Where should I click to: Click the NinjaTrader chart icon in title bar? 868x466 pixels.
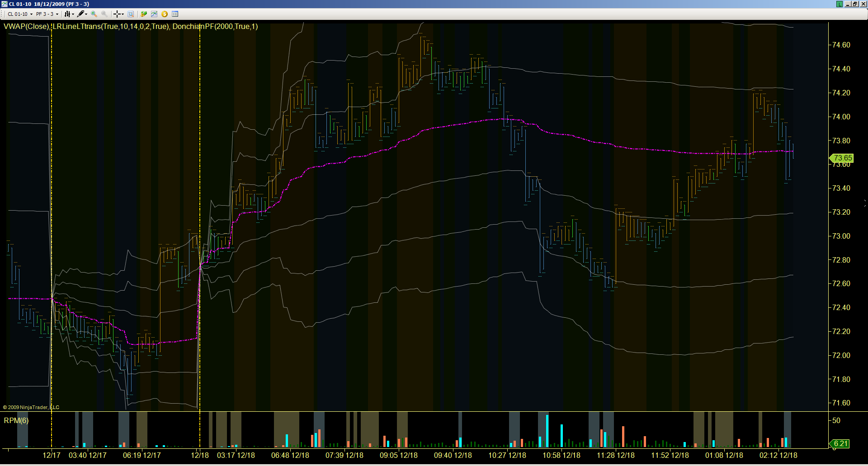(4, 4)
